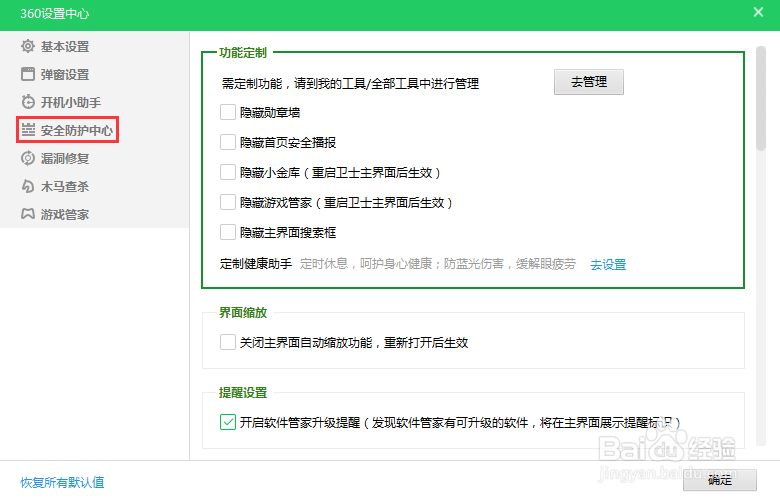Screen dimensions: 780x500
Task: Open the 弹窗设置 section
Action: 65,75
